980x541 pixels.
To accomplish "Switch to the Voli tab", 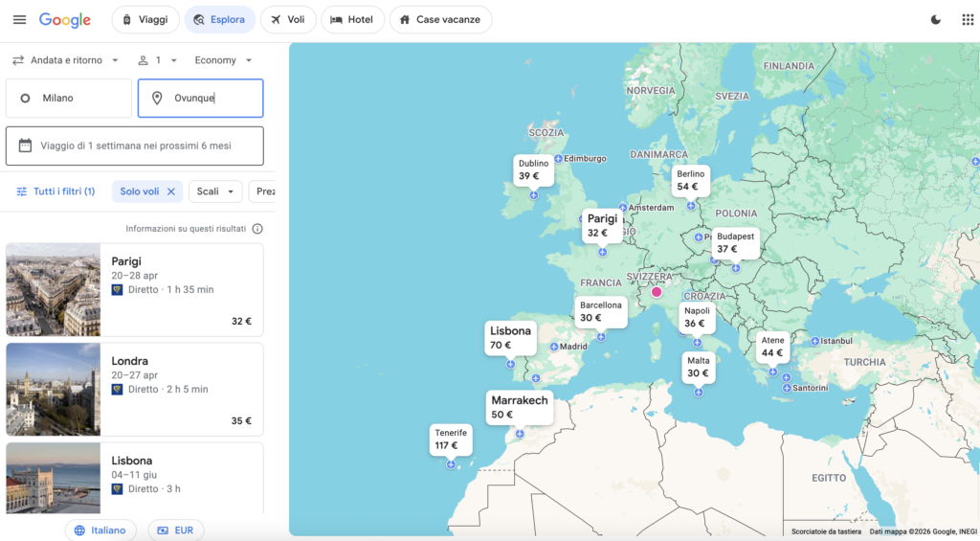I will [288, 20].
